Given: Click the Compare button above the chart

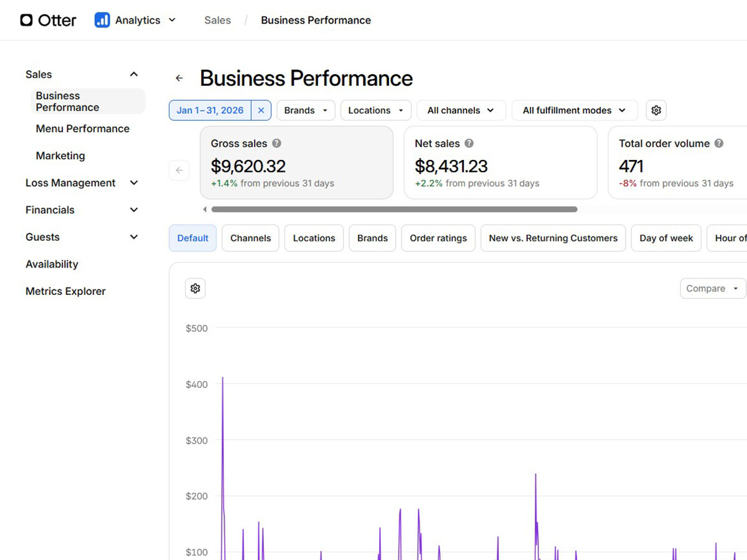Looking at the screenshot, I should coord(712,289).
